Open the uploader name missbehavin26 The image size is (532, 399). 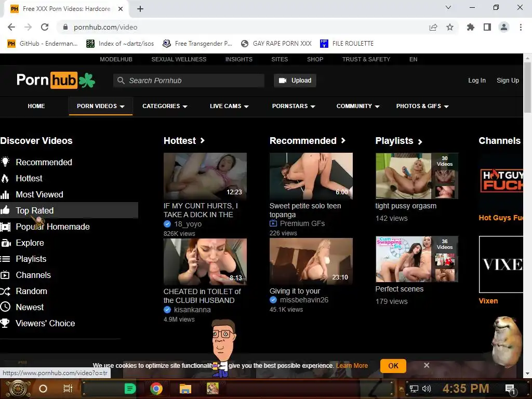pyautogui.click(x=304, y=300)
